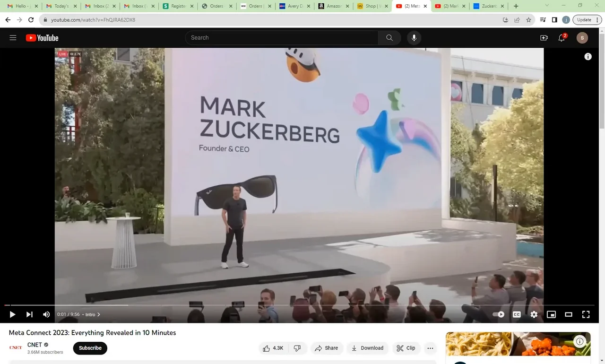Click the ad thumbnail info icon
605x364 pixels.
[x=579, y=341]
